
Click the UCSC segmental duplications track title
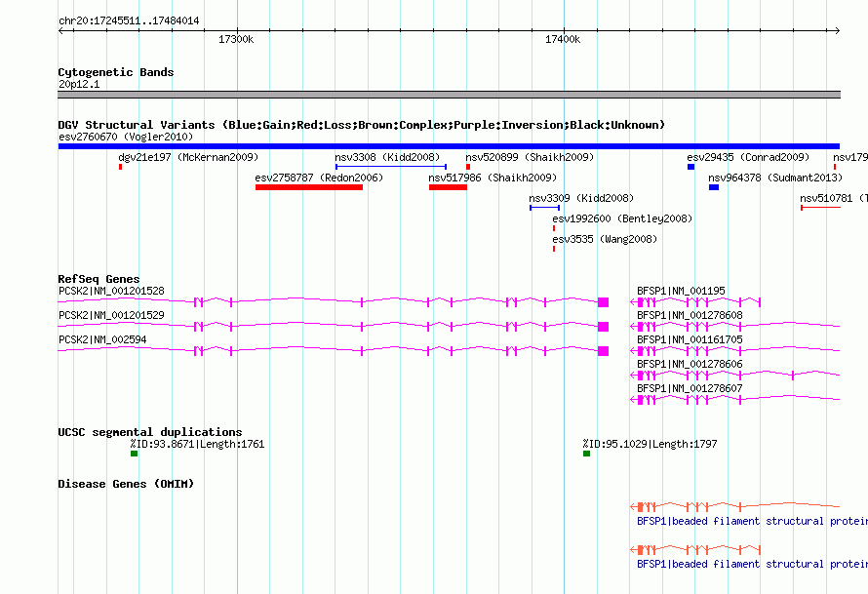tap(150, 432)
